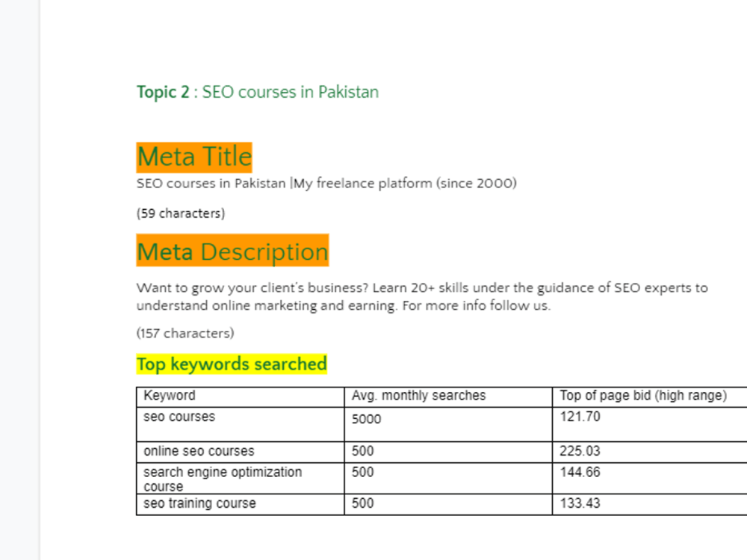This screenshot has height=560, width=747.
Task: Click the 'Keyword' table header cell
Action: click(x=240, y=396)
